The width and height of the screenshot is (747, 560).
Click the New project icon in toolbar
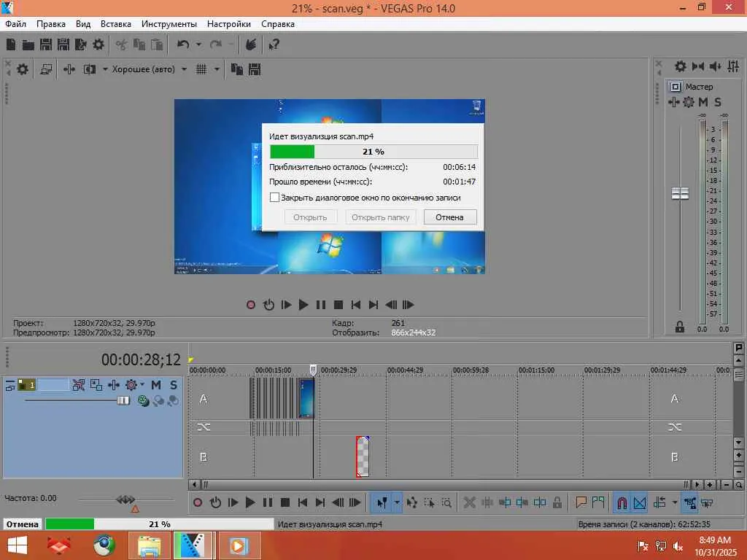tap(11, 44)
